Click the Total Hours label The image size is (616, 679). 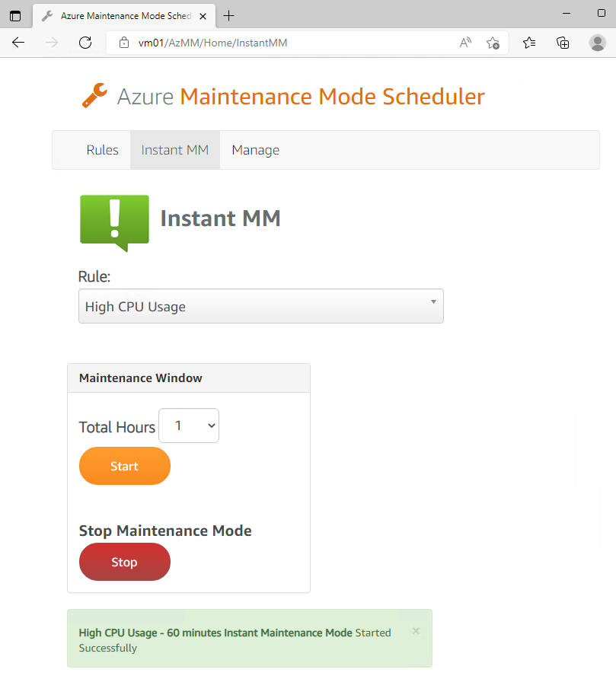(x=117, y=427)
